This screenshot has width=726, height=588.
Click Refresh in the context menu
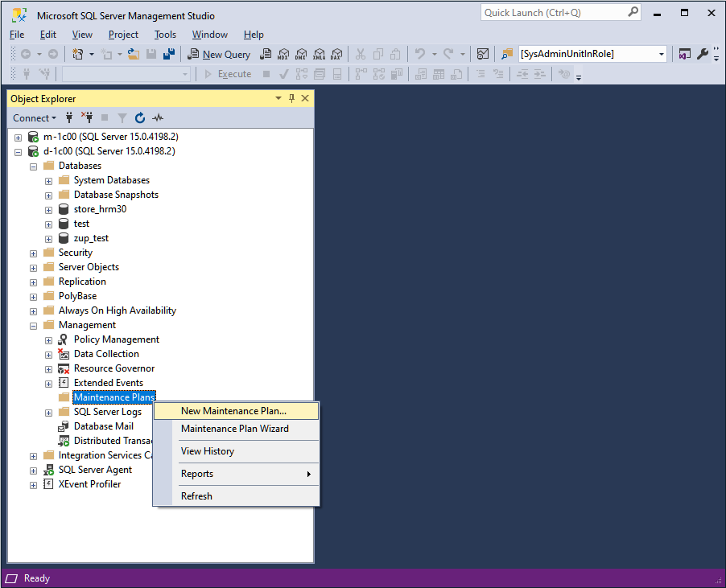coord(236,496)
